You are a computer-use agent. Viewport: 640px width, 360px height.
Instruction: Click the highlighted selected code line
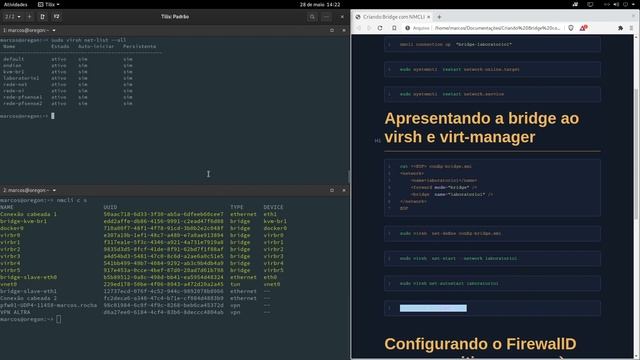pyautogui.click(x=433, y=308)
